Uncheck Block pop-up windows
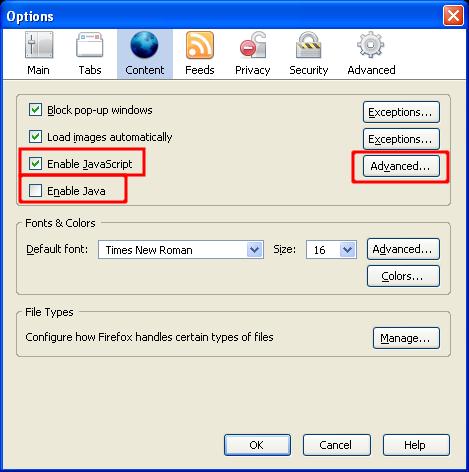Viewport: 469px width, 472px height. pyautogui.click(x=35, y=110)
